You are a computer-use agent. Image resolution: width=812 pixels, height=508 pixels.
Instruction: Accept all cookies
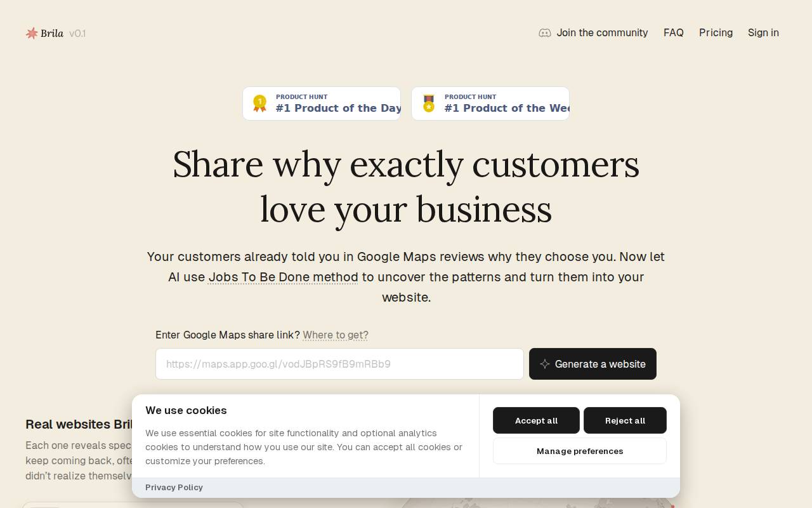tap(536, 420)
